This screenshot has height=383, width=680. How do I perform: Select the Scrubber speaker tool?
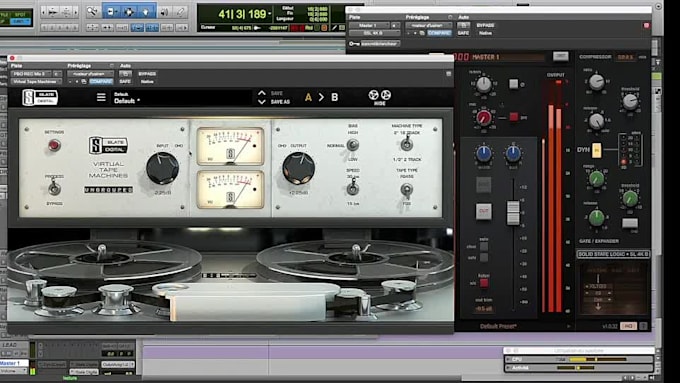(164, 12)
